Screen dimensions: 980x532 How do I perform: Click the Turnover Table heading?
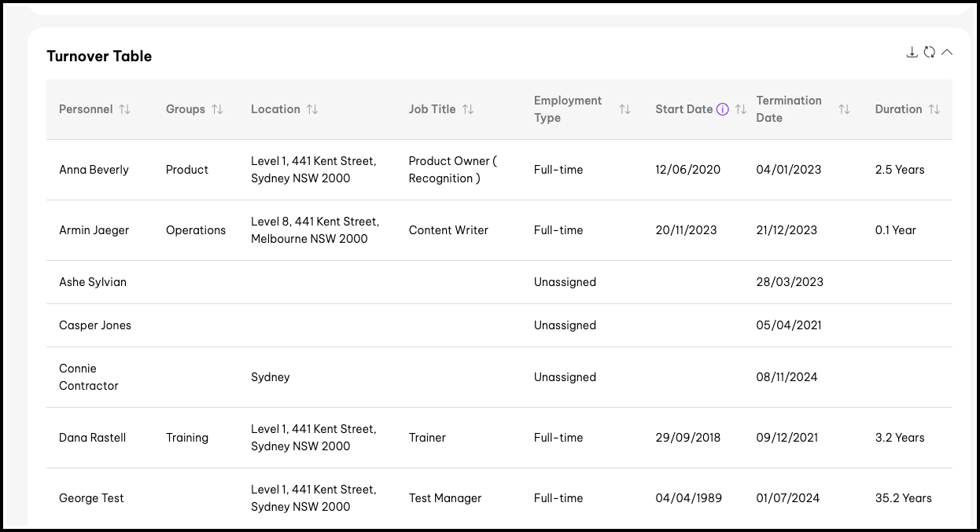click(99, 57)
